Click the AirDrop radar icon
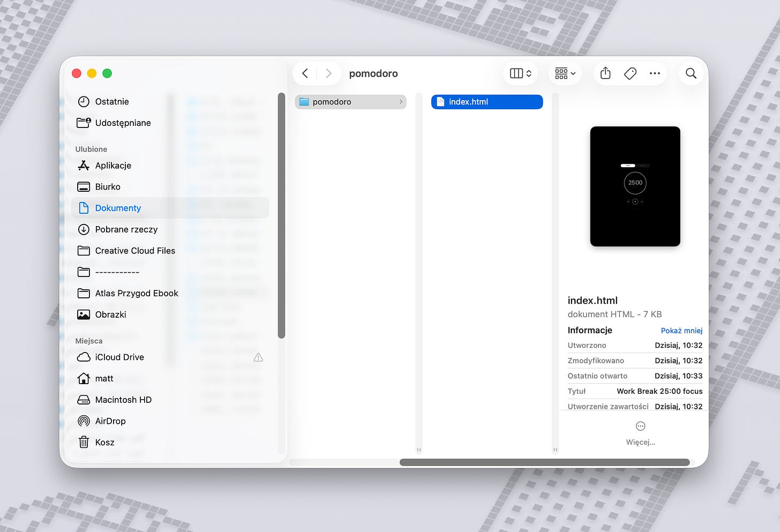 pyautogui.click(x=84, y=421)
